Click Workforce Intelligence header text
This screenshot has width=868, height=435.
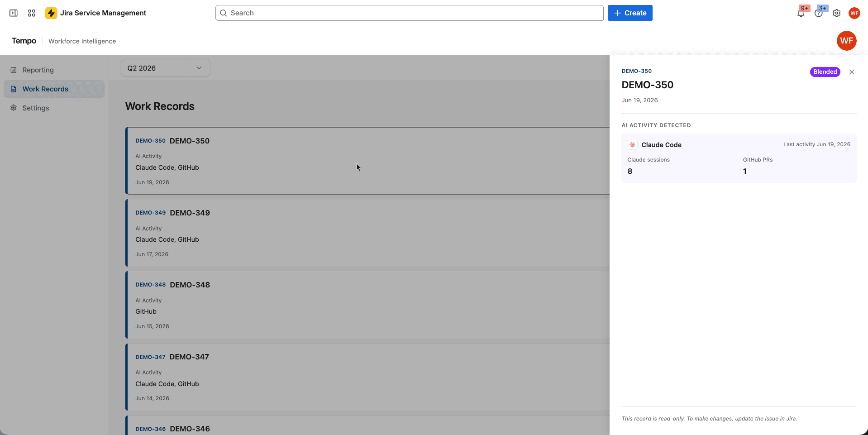[82, 41]
